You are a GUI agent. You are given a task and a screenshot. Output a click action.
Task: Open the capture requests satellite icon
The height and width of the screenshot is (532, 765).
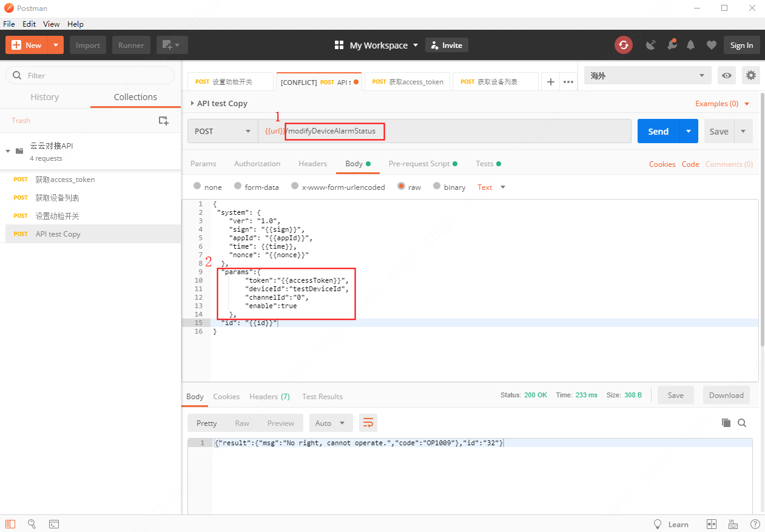(x=651, y=45)
